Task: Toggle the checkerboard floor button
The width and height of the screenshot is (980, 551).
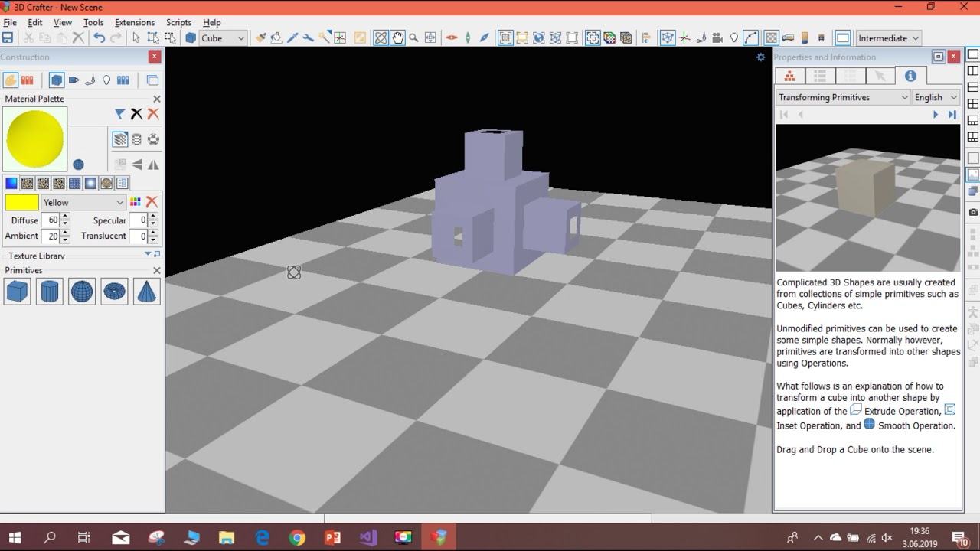Action: click(x=772, y=37)
